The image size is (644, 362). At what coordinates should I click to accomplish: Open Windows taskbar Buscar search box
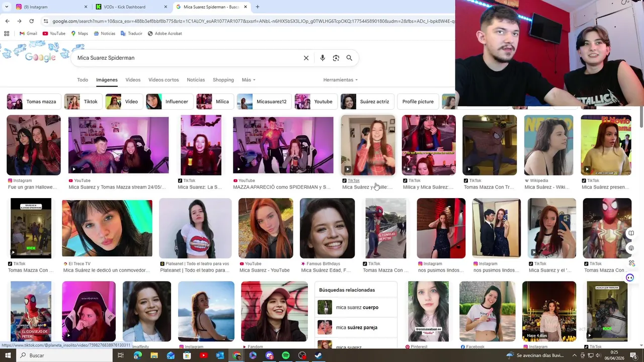65,355
